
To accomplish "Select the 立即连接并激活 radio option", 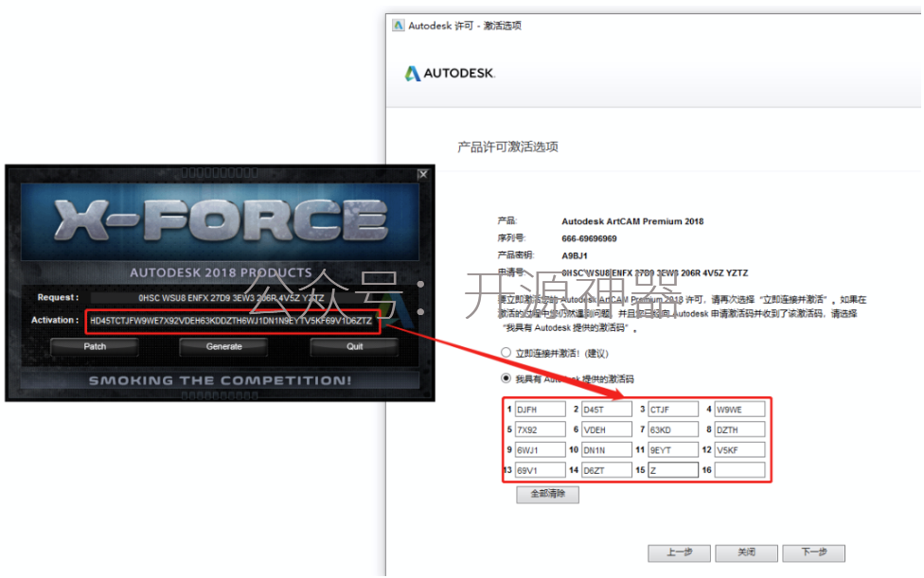I will pos(506,353).
